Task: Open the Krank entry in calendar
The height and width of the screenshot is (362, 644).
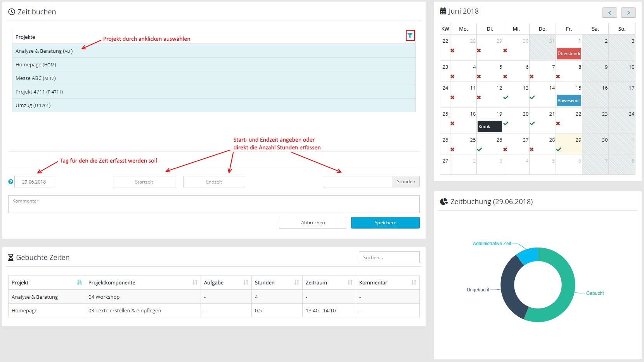Action: tap(489, 126)
